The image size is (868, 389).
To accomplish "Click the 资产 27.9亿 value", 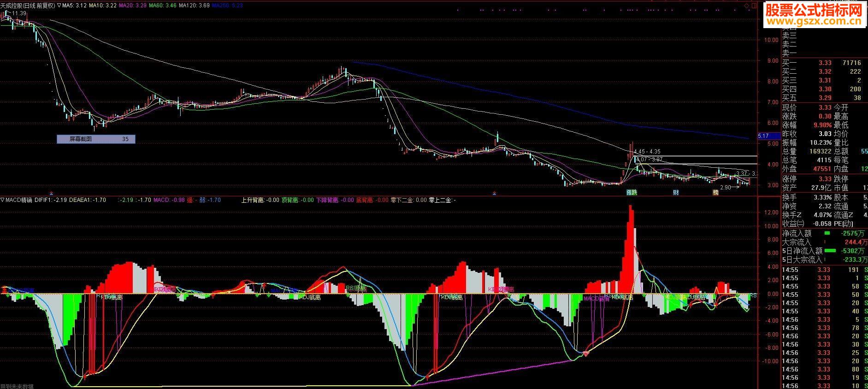I will 821,188.
